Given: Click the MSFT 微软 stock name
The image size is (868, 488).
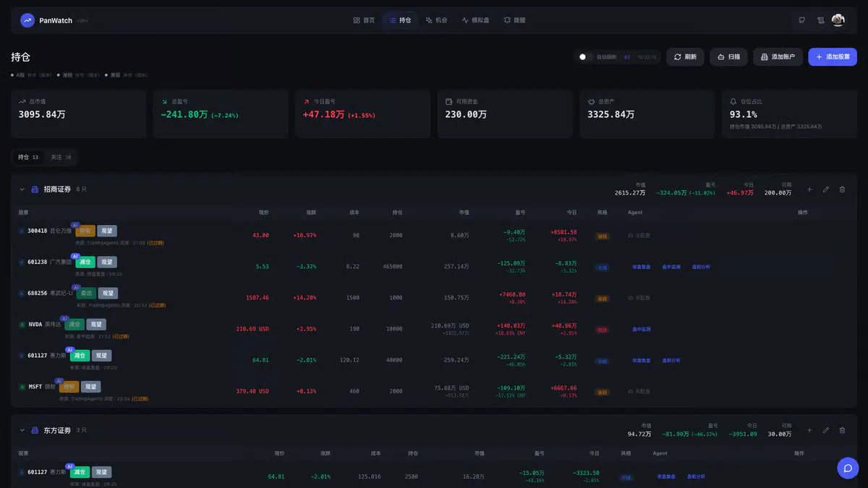Looking at the screenshot, I should [42, 387].
